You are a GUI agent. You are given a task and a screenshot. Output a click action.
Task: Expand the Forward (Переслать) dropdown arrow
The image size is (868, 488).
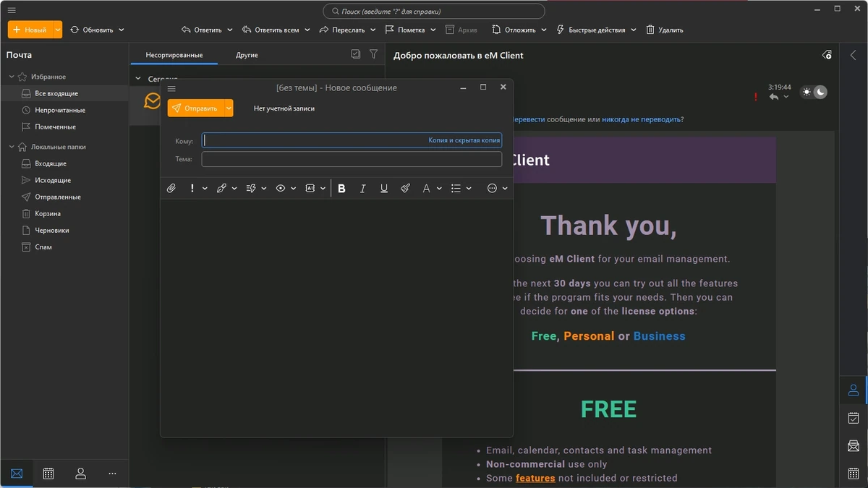tap(373, 30)
